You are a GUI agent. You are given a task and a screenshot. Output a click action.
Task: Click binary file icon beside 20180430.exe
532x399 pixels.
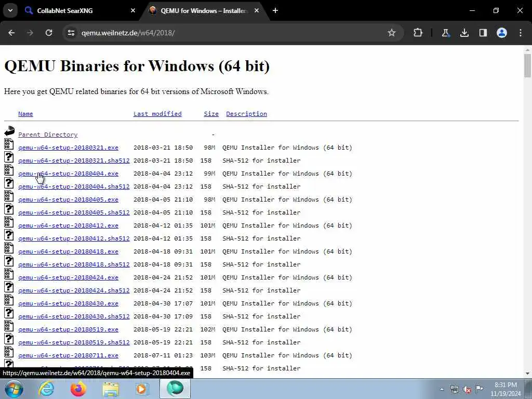(x=9, y=300)
